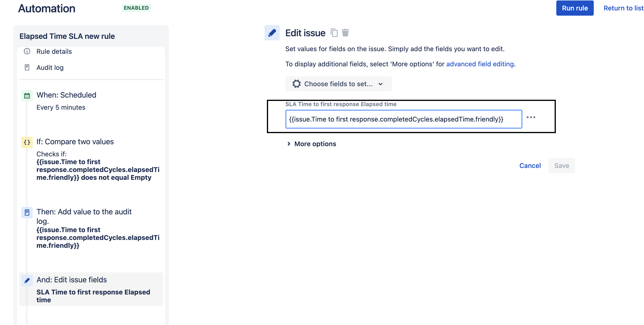Open Choose fields to set dropdown
The image size is (644, 325).
338,84
